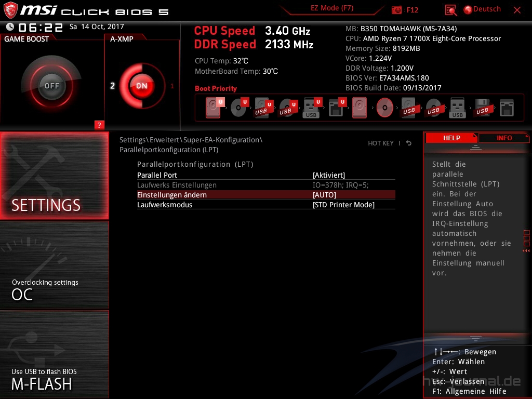Click the F12 screenshot label
Screen dimensions: 532x399
pos(412,10)
